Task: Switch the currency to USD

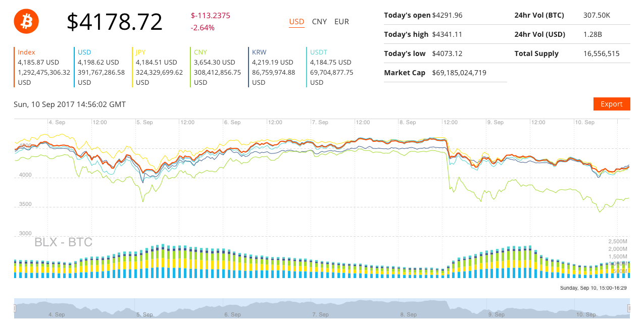Action: [x=296, y=22]
